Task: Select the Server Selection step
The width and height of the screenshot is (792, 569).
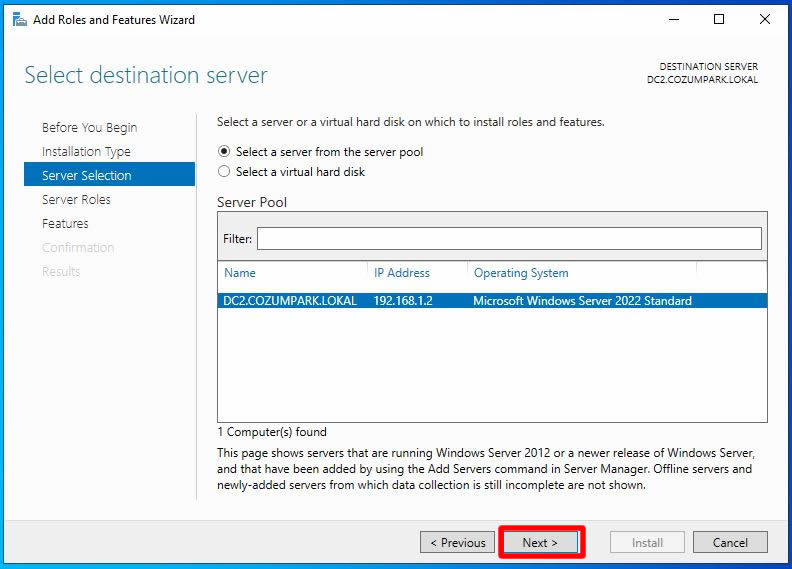Action: (87, 176)
